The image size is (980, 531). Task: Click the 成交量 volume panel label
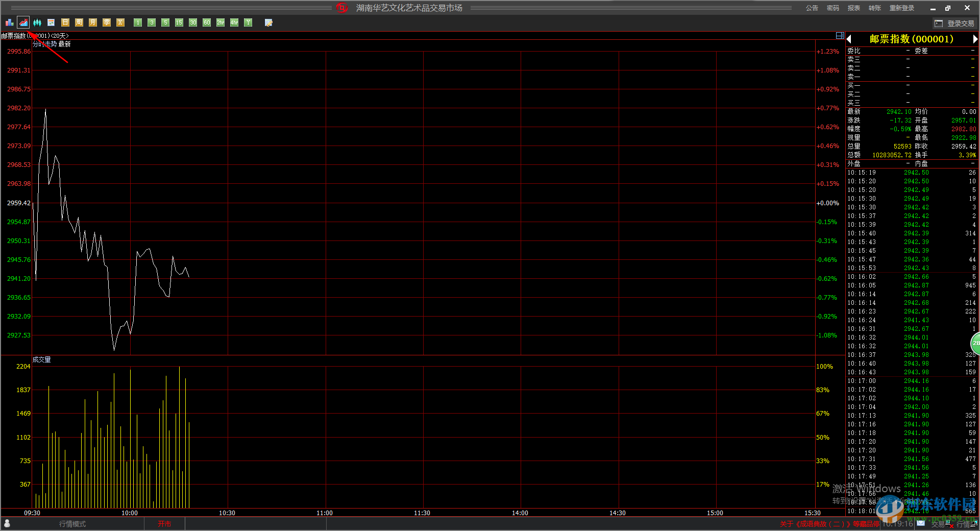(x=41, y=360)
